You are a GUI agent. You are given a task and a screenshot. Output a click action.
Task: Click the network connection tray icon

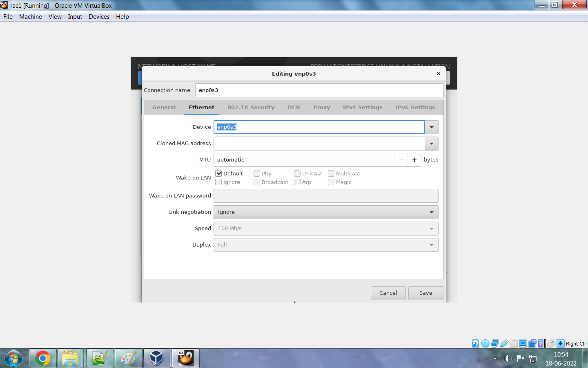533,359
